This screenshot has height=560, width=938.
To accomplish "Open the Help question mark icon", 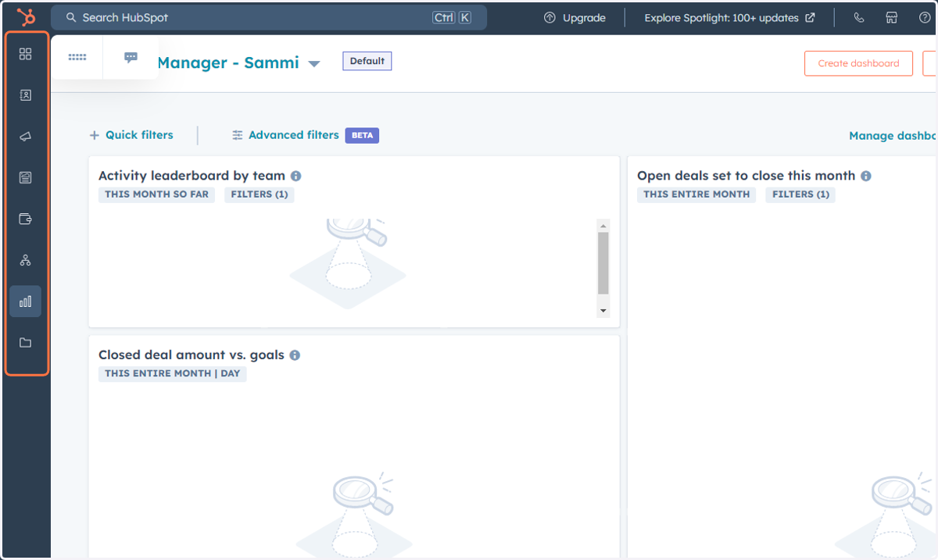I will 925,17.
